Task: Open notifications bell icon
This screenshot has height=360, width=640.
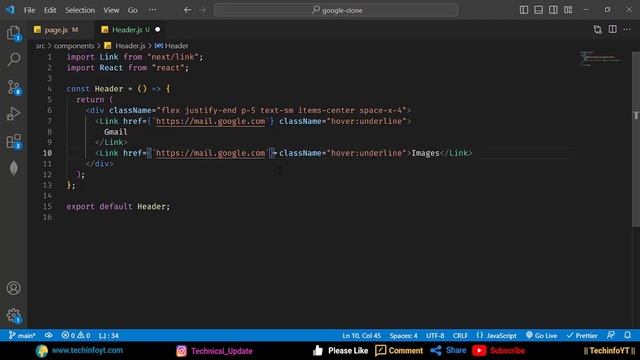Action: [627, 335]
